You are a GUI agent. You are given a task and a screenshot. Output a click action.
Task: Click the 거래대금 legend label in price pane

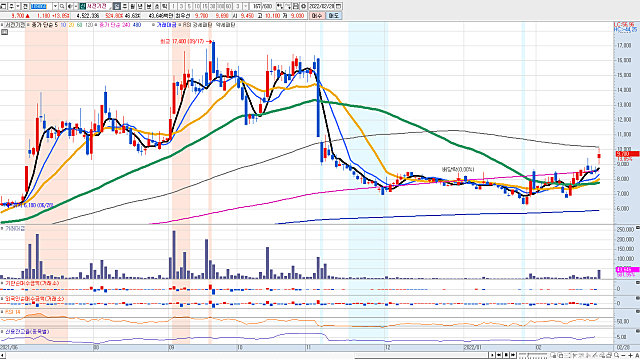(167, 25)
